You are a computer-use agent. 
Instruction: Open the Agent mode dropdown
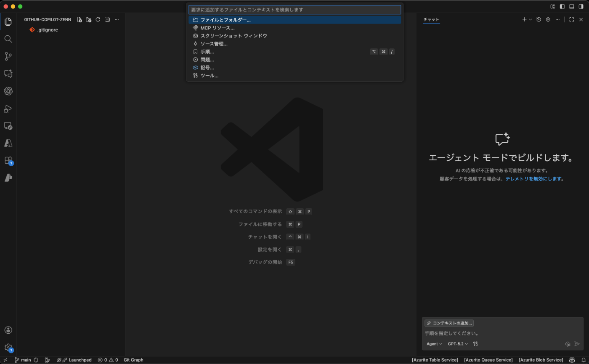(434, 344)
